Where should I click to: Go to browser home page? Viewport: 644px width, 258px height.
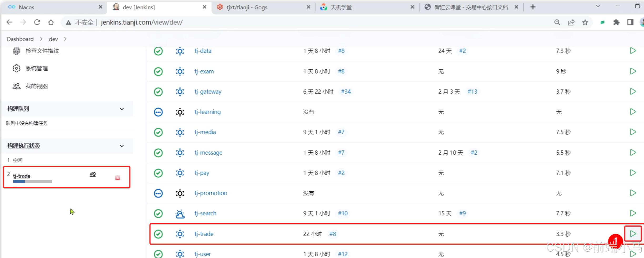tap(51, 22)
